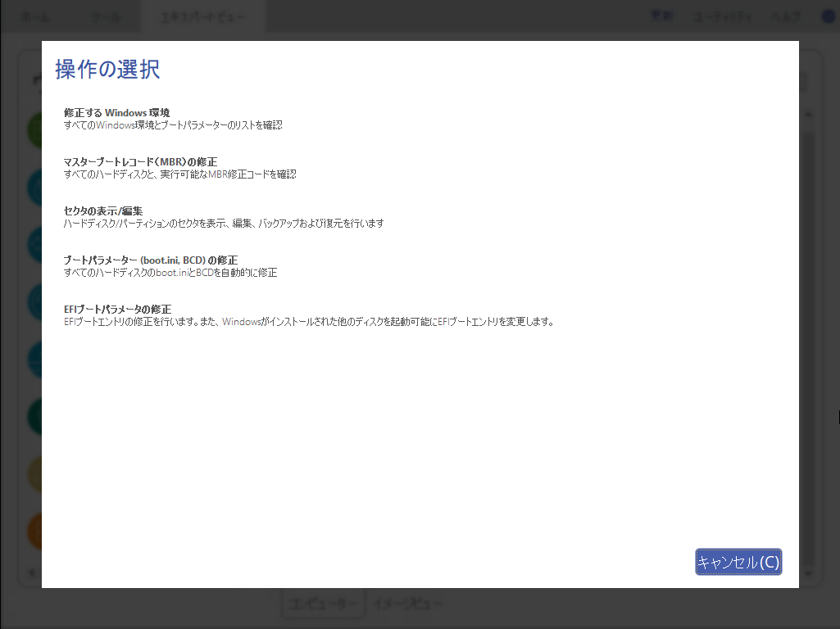The width and height of the screenshot is (840, 629).
Task: Click the キャンセル(C) button
Action: pos(738,562)
